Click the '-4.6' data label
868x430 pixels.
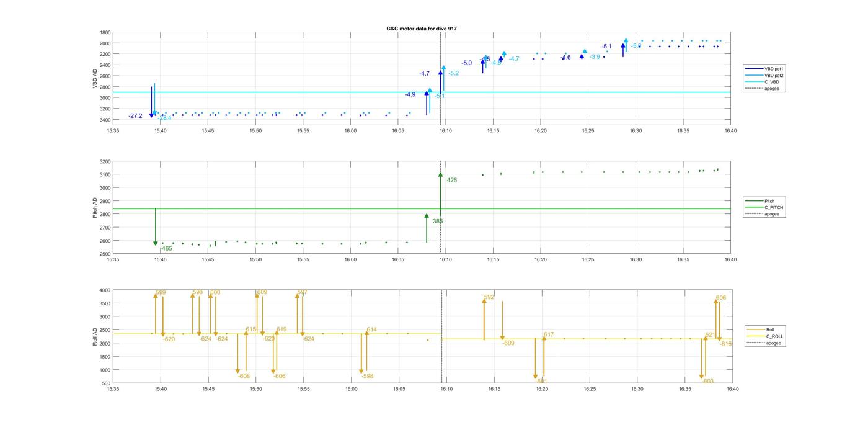click(565, 58)
